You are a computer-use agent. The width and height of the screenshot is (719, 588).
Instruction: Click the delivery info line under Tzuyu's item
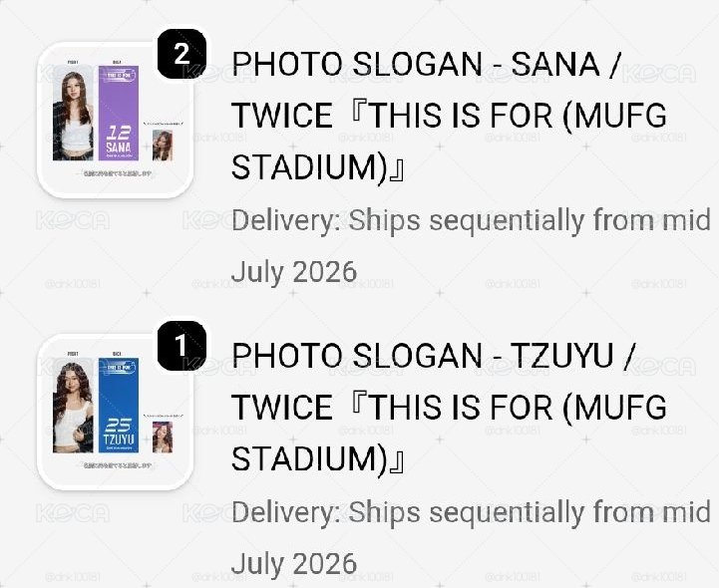pyautogui.click(x=471, y=537)
